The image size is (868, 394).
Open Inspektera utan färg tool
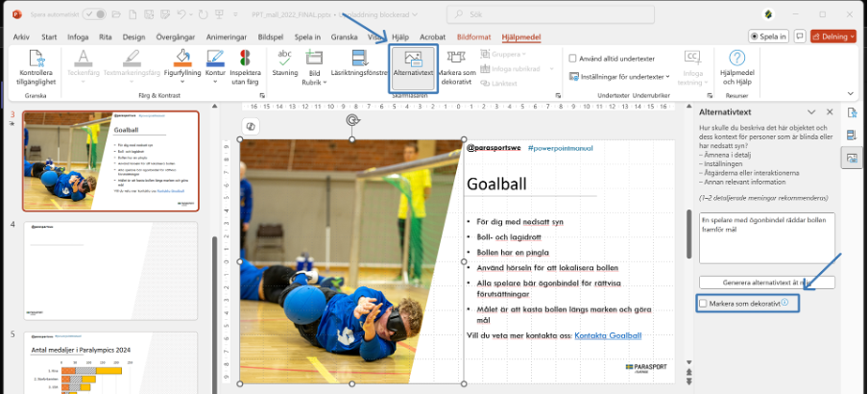coord(245,69)
